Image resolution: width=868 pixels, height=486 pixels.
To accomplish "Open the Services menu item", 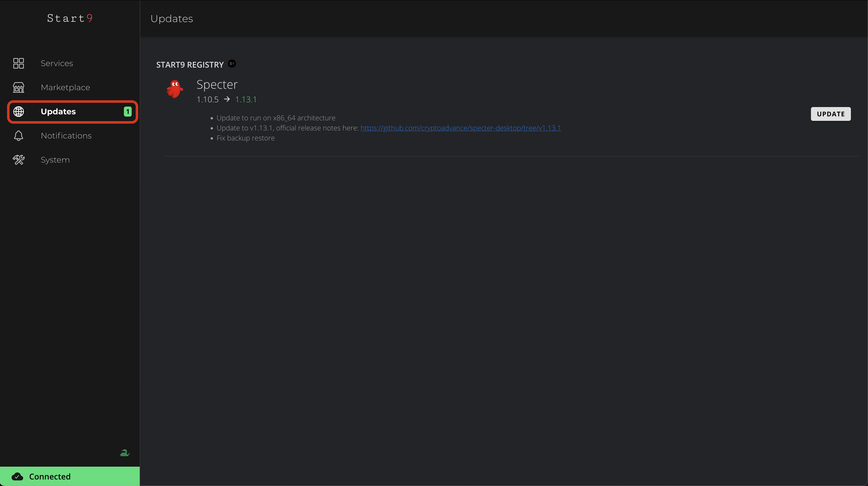I will pos(57,63).
